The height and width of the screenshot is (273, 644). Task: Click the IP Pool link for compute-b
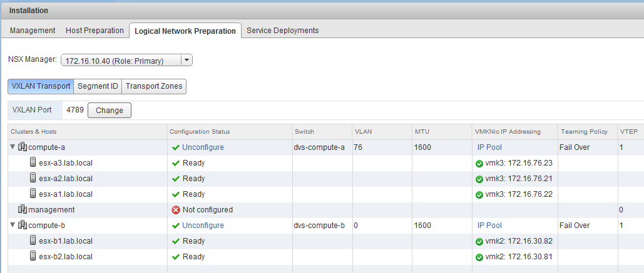[489, 226]
